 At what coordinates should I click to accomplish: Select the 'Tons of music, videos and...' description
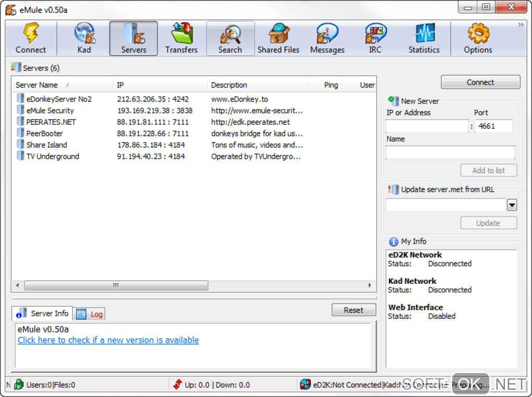point(257,145)
